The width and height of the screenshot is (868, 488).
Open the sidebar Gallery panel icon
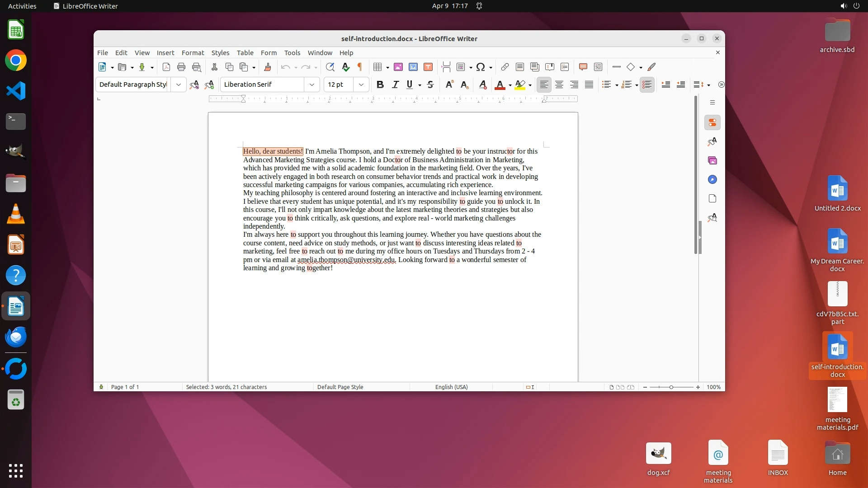712,160
